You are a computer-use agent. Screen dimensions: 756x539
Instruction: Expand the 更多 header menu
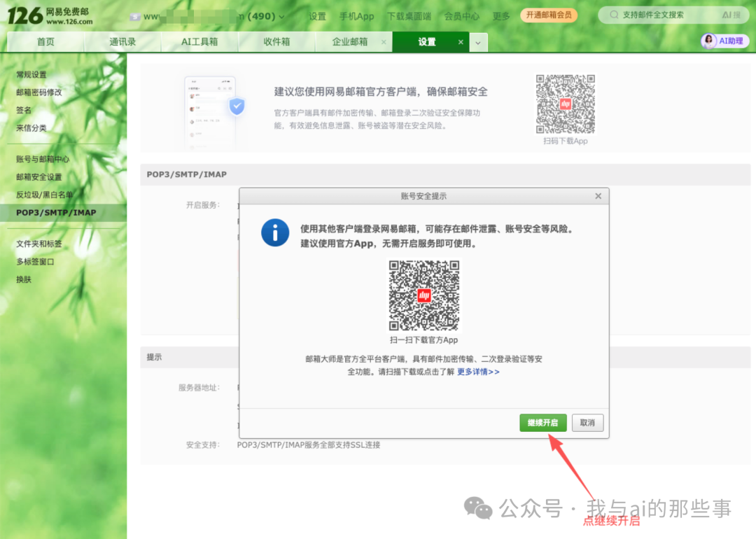click(x=501, y=16)
